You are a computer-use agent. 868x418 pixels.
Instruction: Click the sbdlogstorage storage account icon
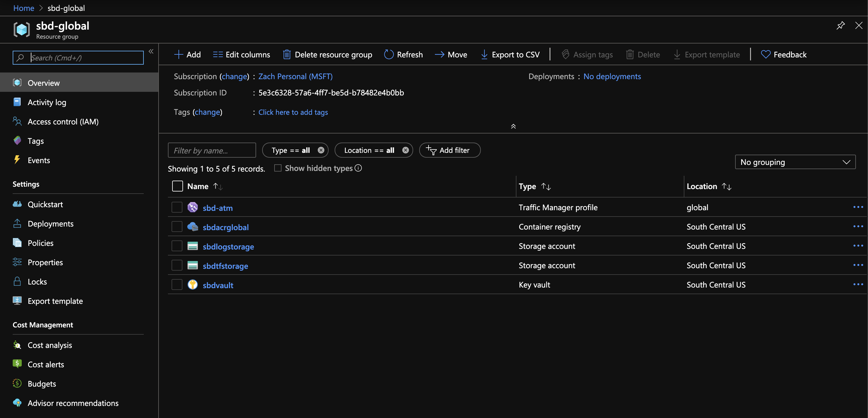point(192,246)
